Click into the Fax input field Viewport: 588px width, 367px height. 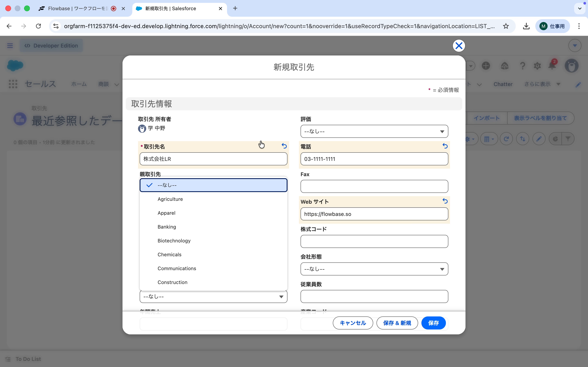tap(374, 186)
